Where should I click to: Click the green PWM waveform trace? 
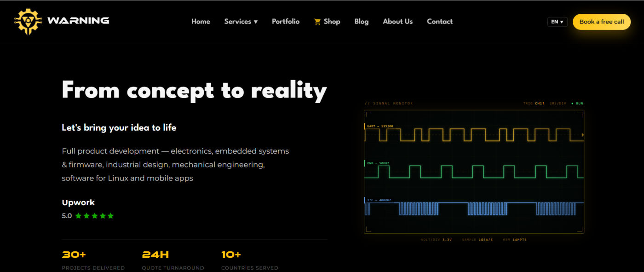tap(474, 172)
